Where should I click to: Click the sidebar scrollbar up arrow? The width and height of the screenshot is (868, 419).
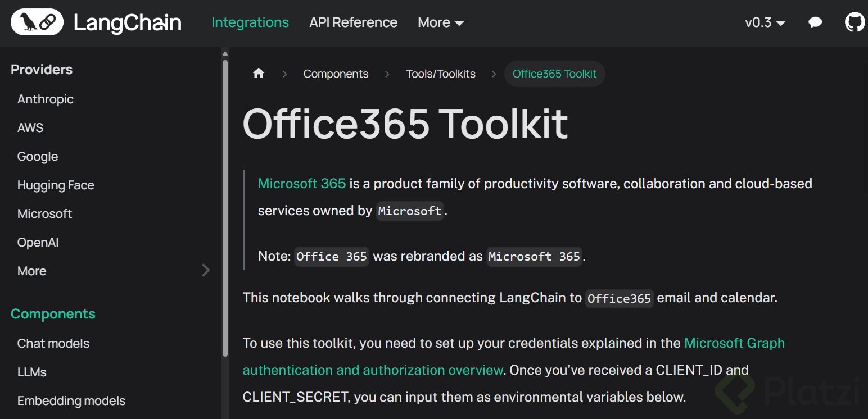click(x=225, y=54)
